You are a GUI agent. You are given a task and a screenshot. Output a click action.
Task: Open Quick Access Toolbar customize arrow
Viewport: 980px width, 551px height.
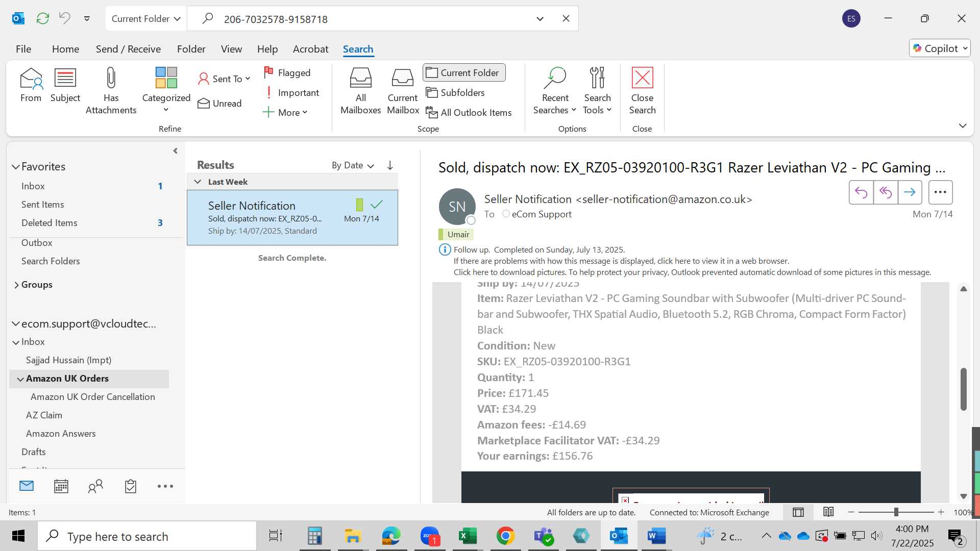click(x=87, y=19)
